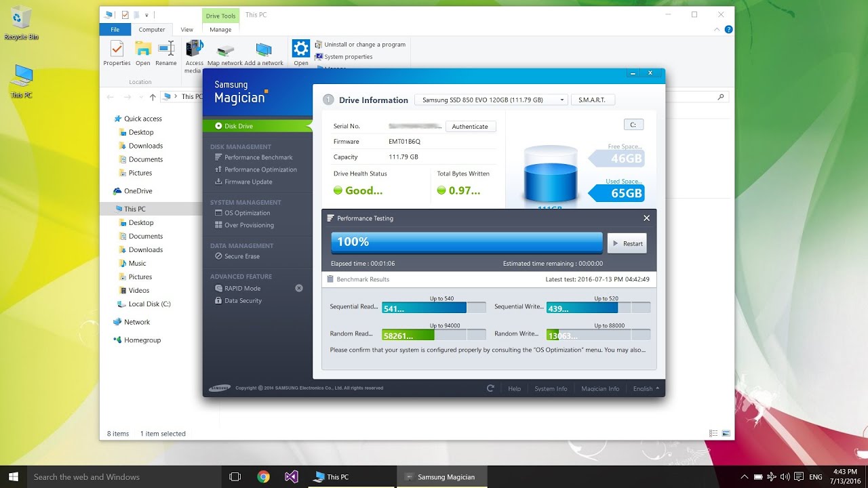This screenshot has height=488, width=868.
Task: Open the File tab in Explorer
Action: (x=115, y=29)
